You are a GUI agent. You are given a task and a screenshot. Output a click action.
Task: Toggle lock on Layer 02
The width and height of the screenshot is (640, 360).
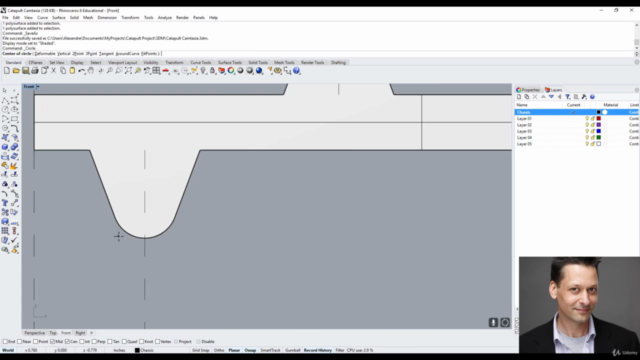pos(593,125)
